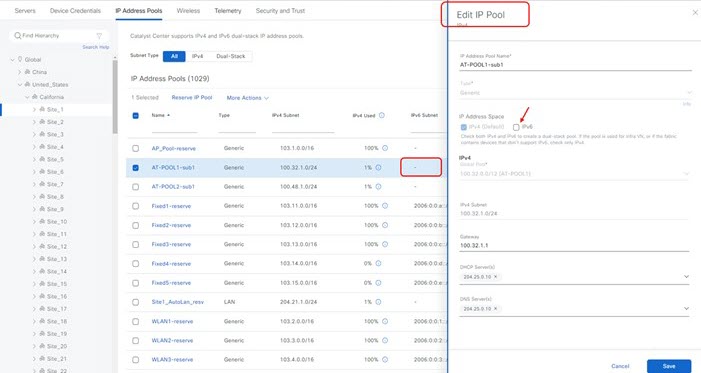
Task: Enable the IPv6 checkbox in IP Address Space
Action: click(x=516, y=127)
